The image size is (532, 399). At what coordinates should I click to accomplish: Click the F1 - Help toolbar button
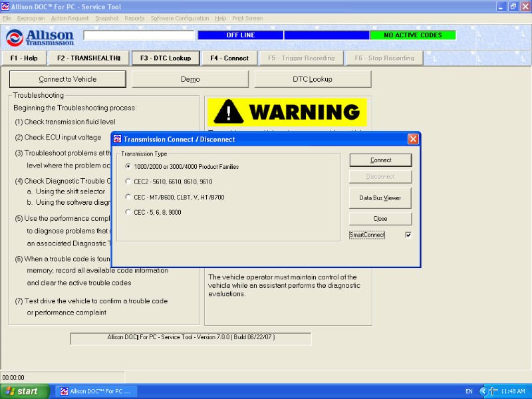24,58
